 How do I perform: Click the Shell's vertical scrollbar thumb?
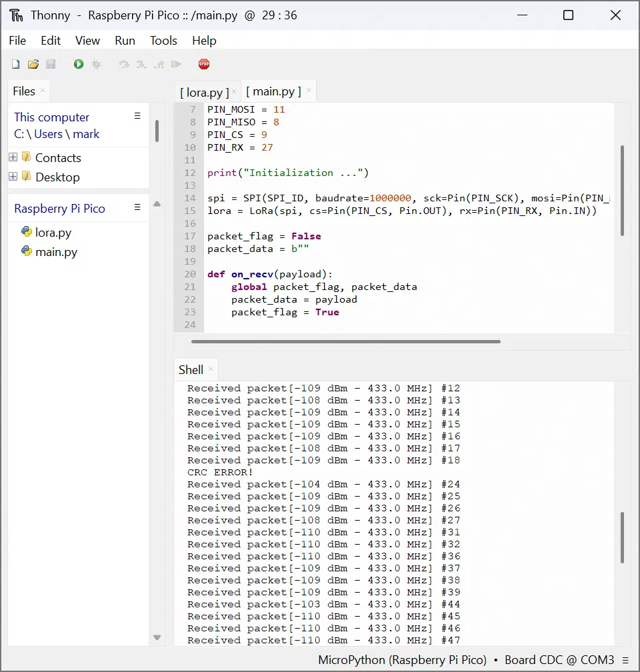point(622,537)
